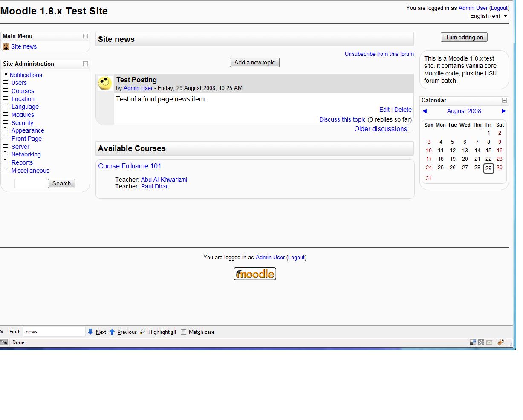Collapse the Main Menu block
The height and width of the screenshot is (420, 523).
point(85,36)
